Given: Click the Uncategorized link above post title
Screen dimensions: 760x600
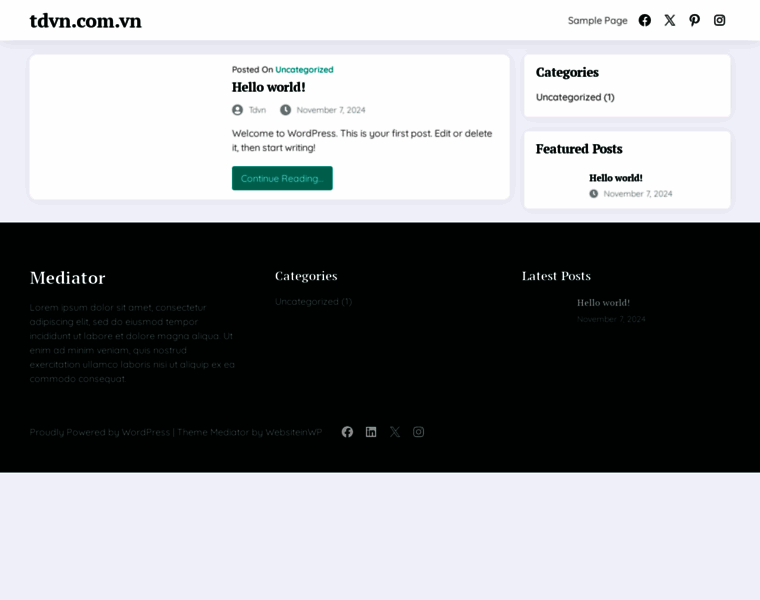Looking at the screenshot, I should 304,70.
